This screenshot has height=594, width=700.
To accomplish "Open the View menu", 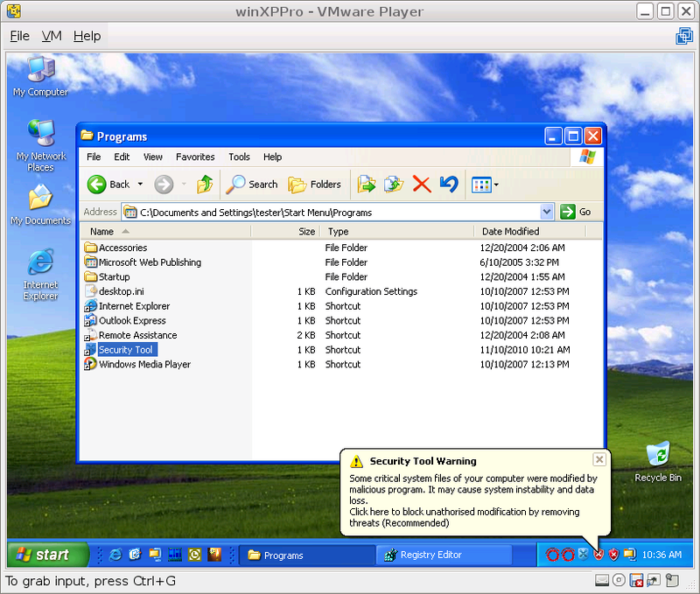I will (x=152, y=157).
